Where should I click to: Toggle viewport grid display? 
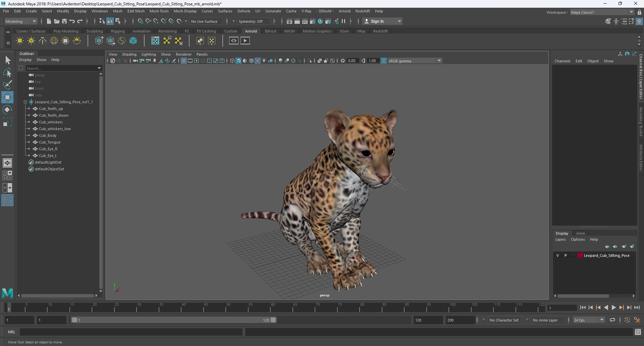tap(184, 61)
